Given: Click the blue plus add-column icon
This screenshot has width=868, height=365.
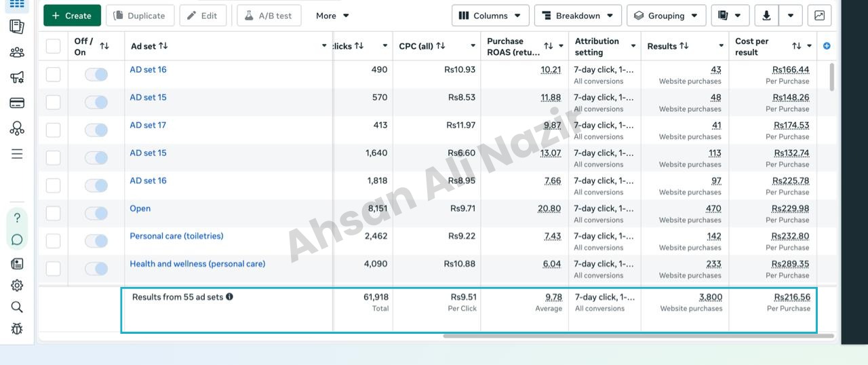Looking at the screenshot, I should pos(827,46).
